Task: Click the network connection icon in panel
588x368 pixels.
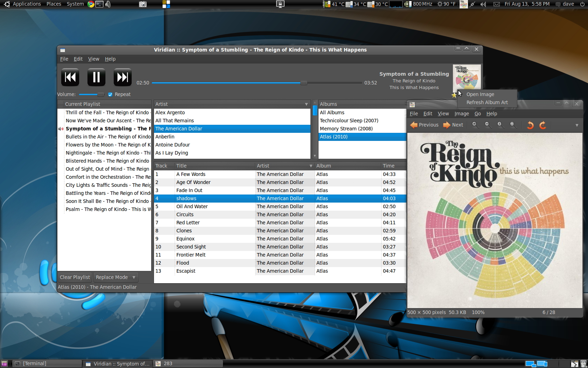Action: [x=472, y=4]
